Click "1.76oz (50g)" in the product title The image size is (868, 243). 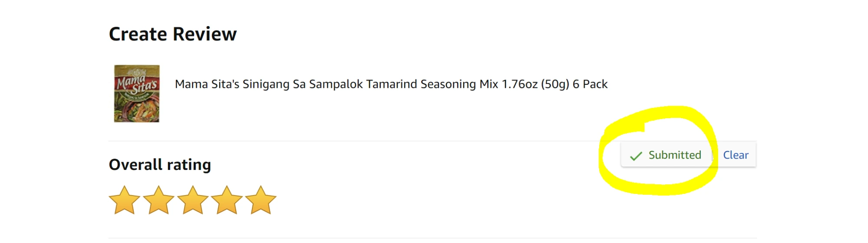pos(535,84)
